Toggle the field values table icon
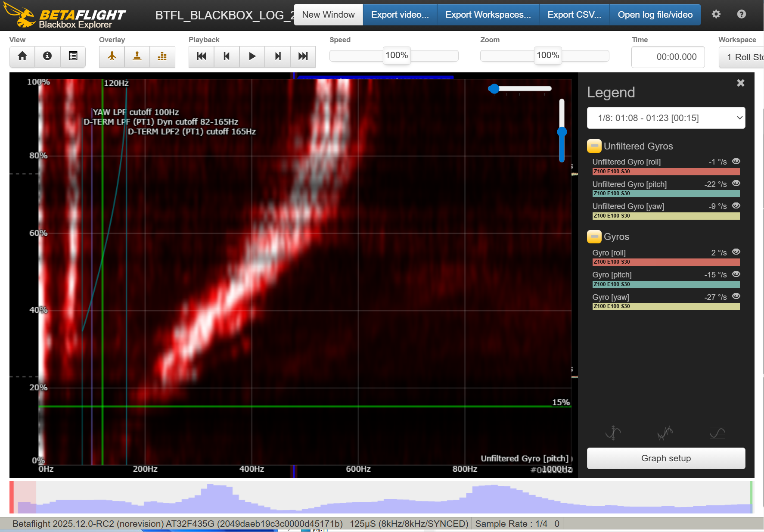Screen dimensions: 764x532 pyautogui.click(x=73, y=56)
